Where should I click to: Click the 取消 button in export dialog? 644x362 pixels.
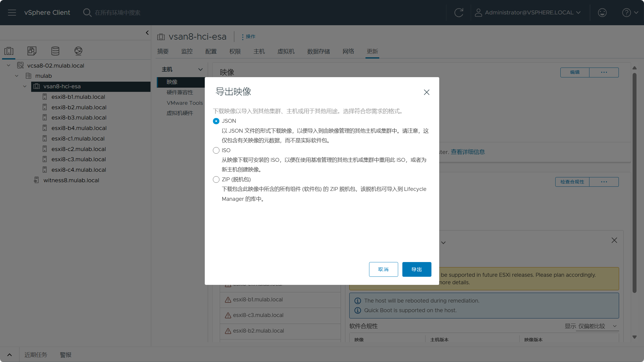point(383,269)
